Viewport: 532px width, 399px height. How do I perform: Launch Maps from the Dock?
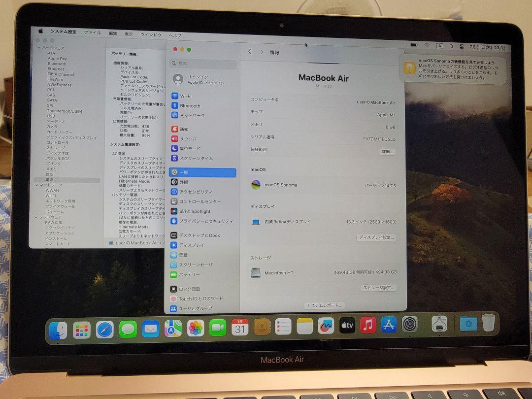pyautogui.click(x=173, y=329)
